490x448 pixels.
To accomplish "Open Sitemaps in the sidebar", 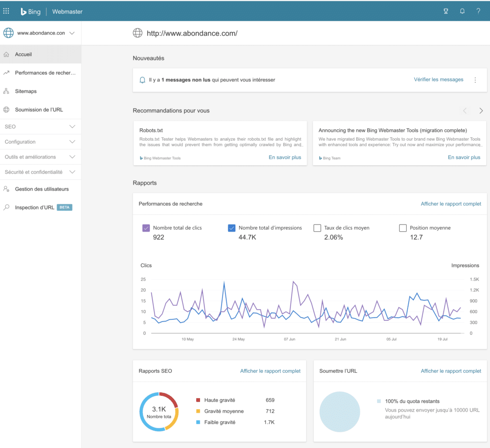I will click(26, 91).
